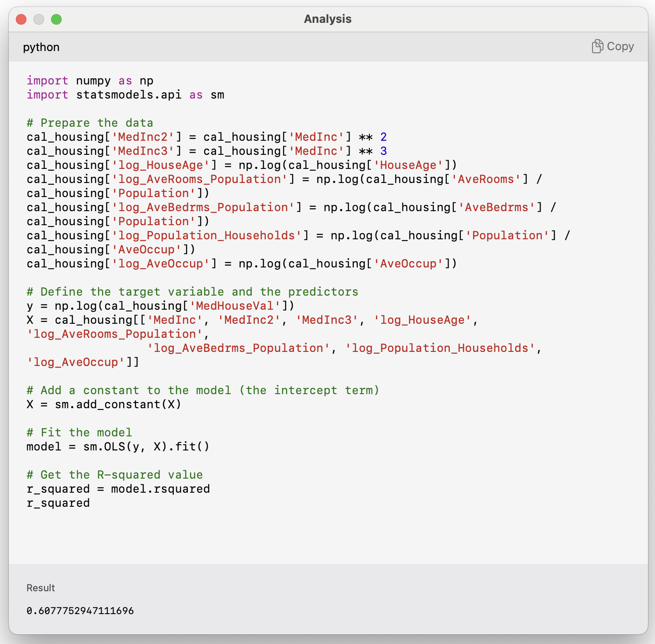
Task: Close the Analysis window with red button
Action: (x=21, y=19)
